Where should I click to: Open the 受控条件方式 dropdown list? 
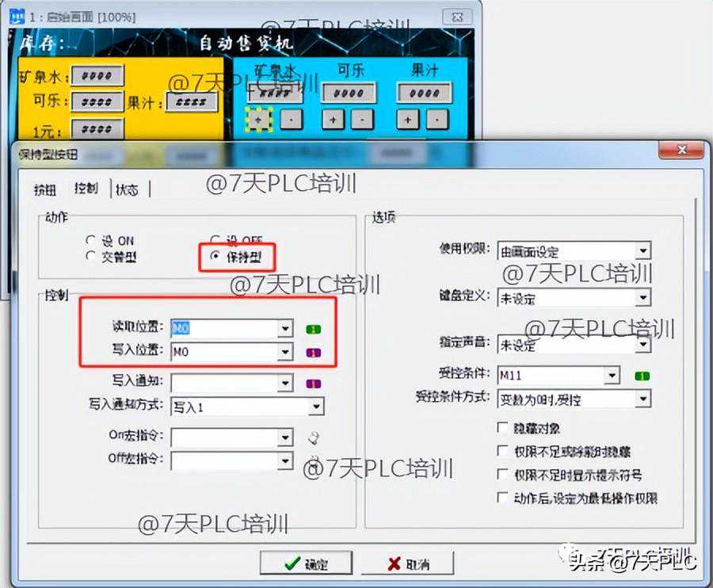[x=643, y=398]
